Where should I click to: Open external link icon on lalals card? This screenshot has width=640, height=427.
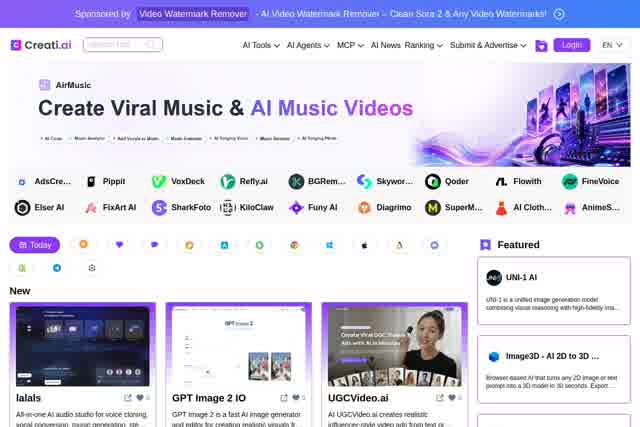click(128, 398)
